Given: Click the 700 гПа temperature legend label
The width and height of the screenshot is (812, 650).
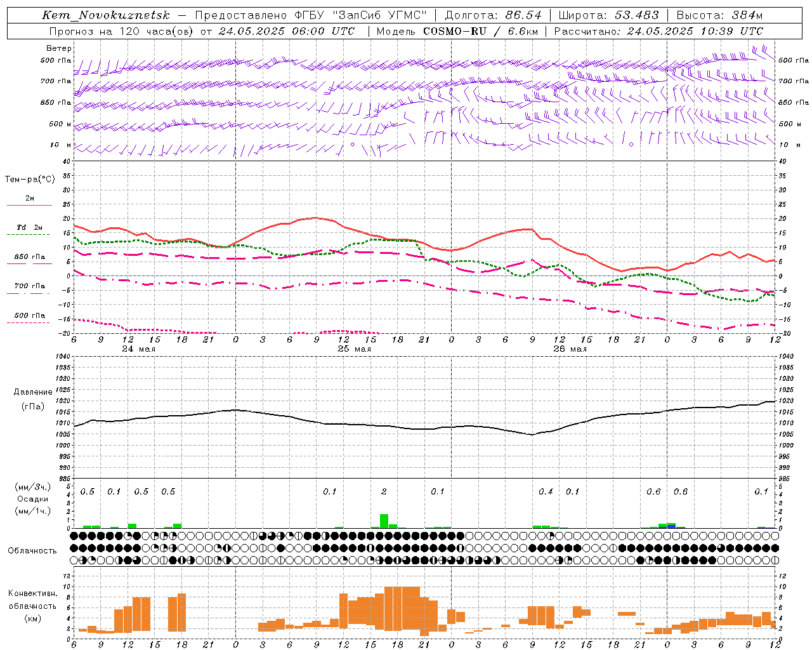Looking at the screenshot, I should (29, 286).
